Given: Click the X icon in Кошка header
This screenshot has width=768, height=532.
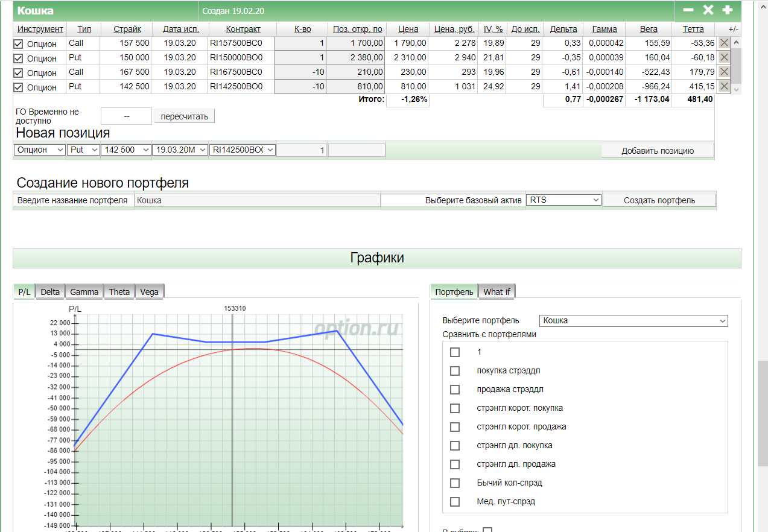Looking at the screenshot, I should coord(708,10).
